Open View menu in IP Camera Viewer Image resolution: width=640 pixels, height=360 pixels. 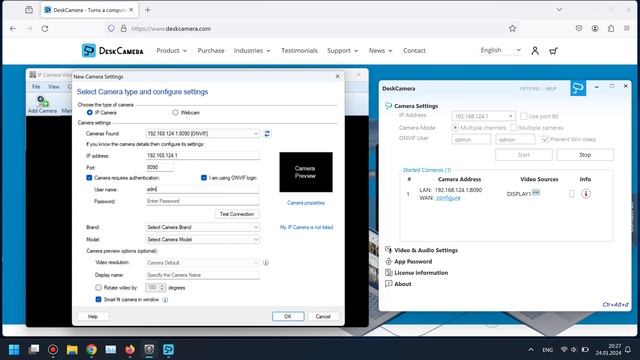point(53,87)
